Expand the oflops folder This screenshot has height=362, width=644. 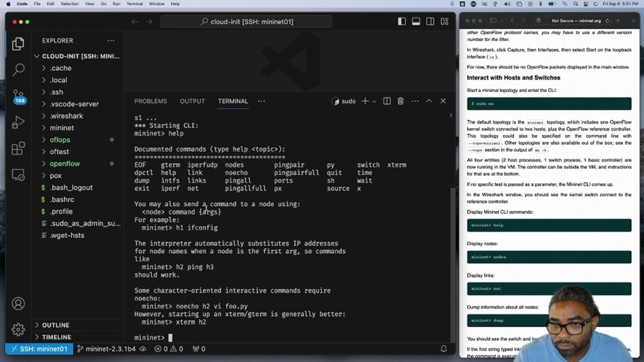tap(78, 140)
